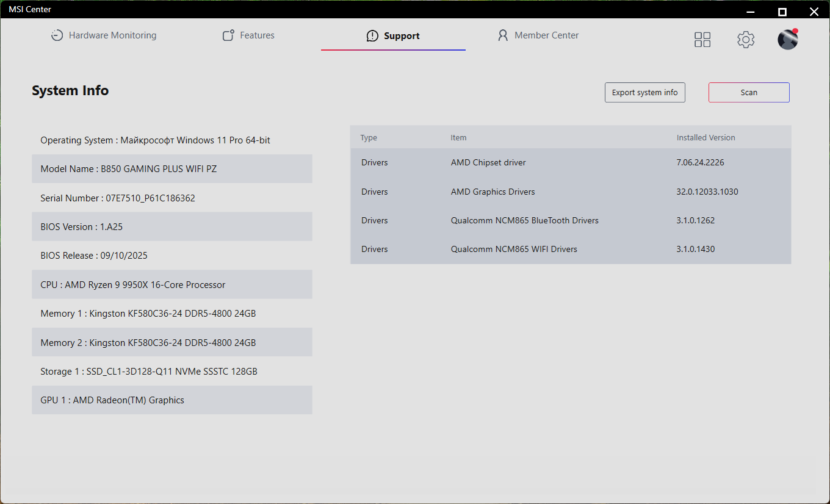This screenshot has width=830, height=504.
Task: Click the CPU Ryzen 9 9950X line
Action: [x=172, y=285]
